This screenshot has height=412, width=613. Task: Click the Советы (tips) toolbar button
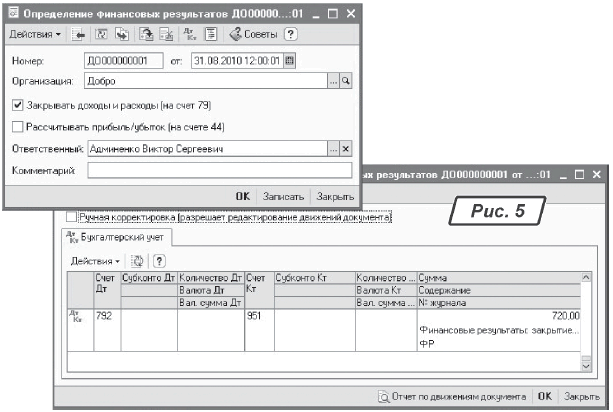tap(256, 34)
